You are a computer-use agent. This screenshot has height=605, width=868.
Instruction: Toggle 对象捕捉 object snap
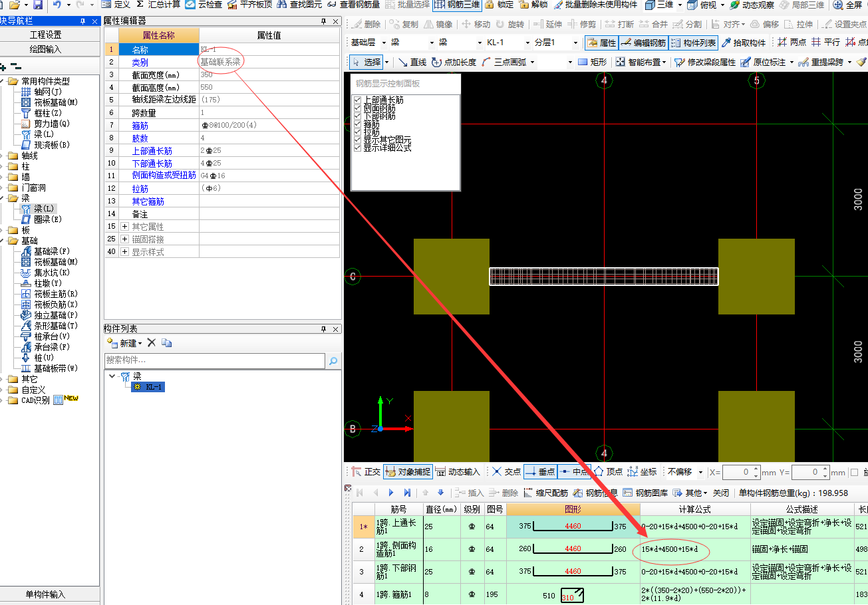tap(408, 471)
